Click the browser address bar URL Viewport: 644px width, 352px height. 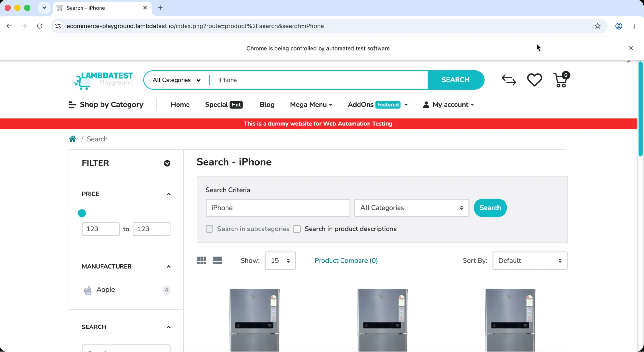click(x=195, y=26)
